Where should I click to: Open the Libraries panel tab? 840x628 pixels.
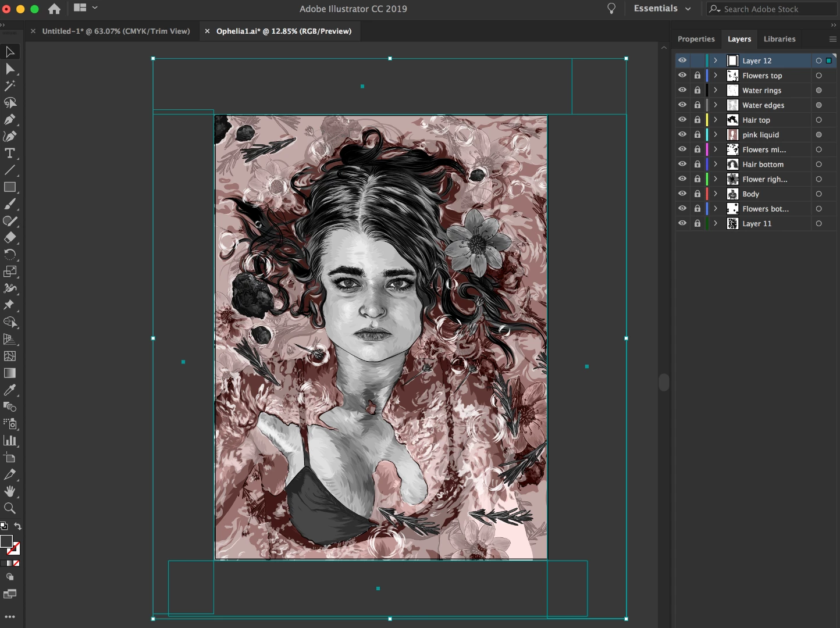[x=779, y=39]
